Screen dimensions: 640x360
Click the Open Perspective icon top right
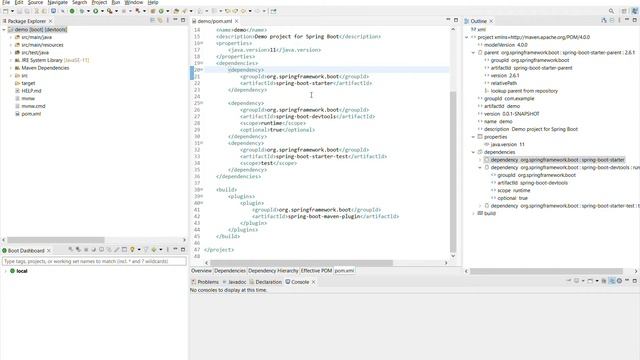point(624,11)
